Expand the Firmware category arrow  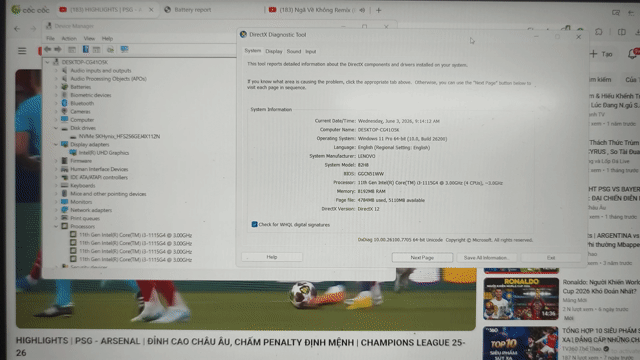[56, 161]
